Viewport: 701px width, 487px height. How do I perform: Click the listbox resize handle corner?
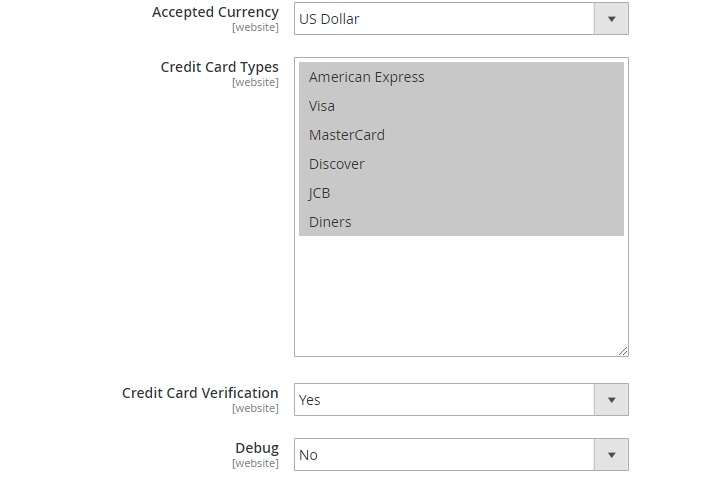[x=623, y=351]
